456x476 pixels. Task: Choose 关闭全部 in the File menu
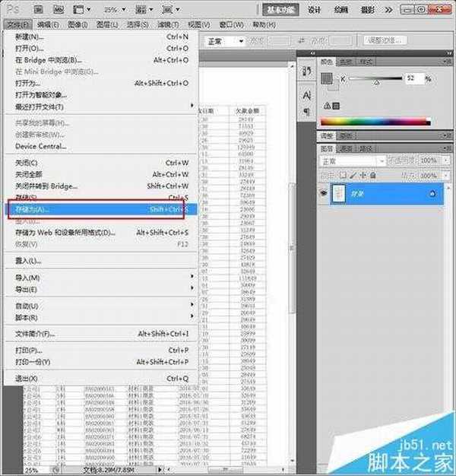point(102,175)
